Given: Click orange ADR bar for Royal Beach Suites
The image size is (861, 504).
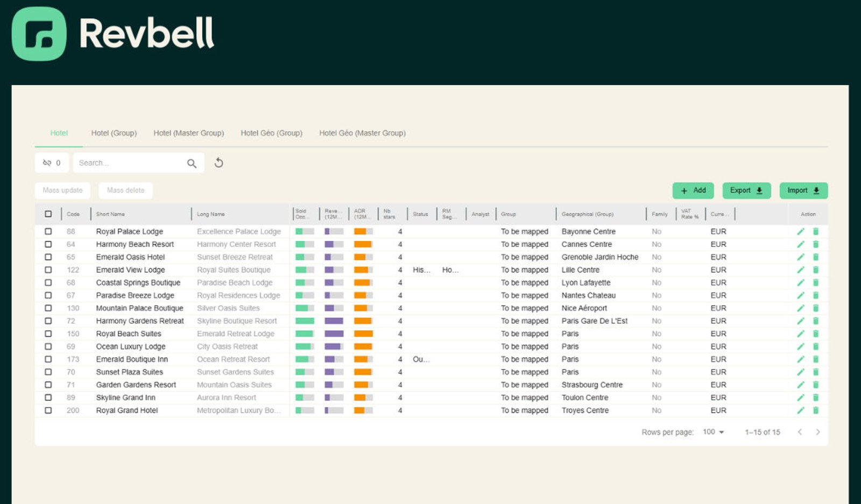Looking at the screenshot, I should [363, 333].
